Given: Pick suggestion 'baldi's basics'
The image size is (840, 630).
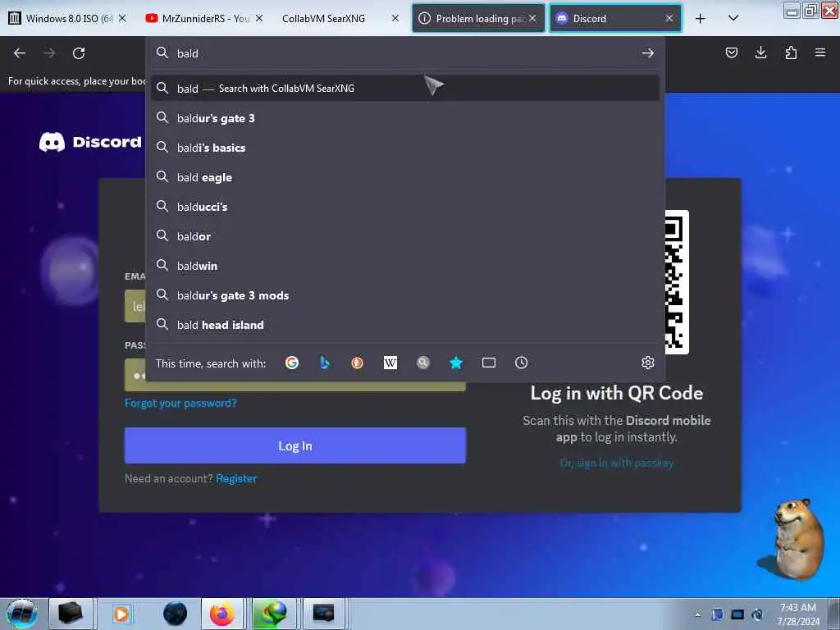Looking at the screenshot, I should [404, 148].
